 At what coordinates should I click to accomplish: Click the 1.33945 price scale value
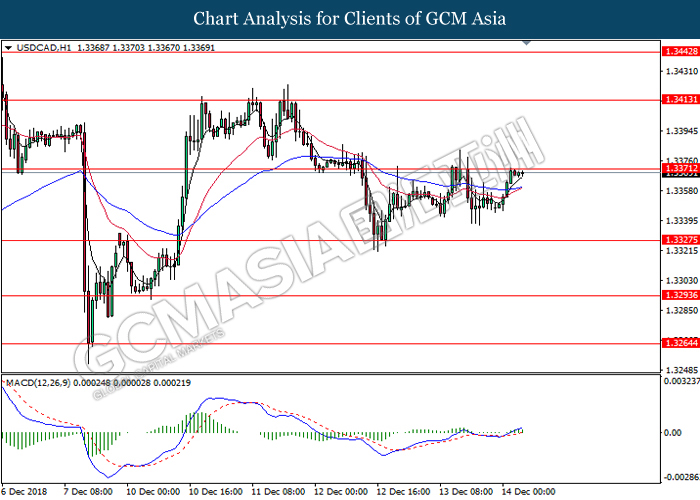click(681, 131)
